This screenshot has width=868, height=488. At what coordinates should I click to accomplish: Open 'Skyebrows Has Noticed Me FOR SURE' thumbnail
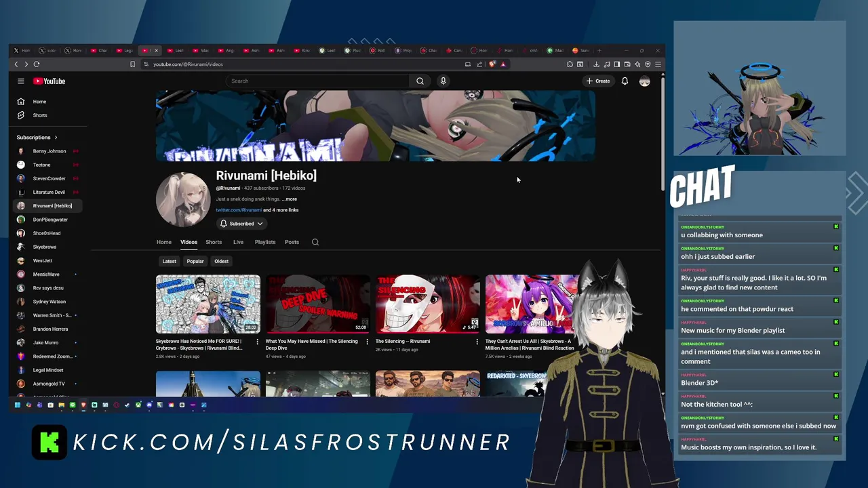(x=208, y=304)
